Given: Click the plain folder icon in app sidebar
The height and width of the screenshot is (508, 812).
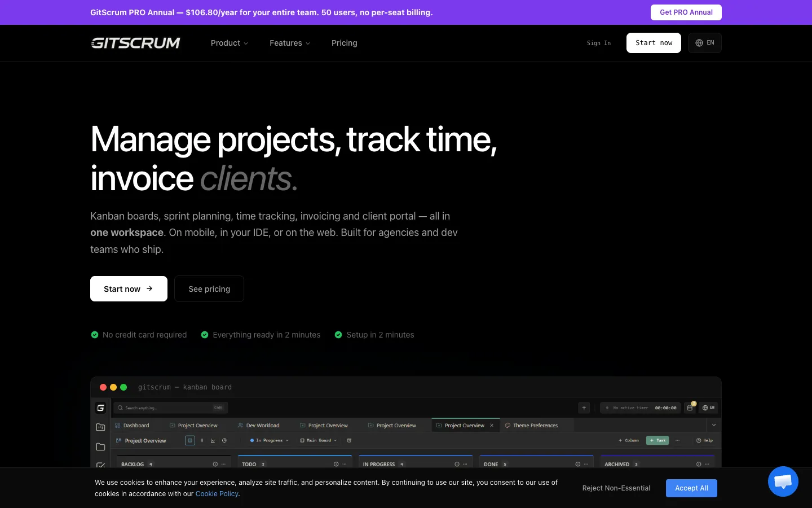Looking at the screenshot, I should click(x=101, y=446).
